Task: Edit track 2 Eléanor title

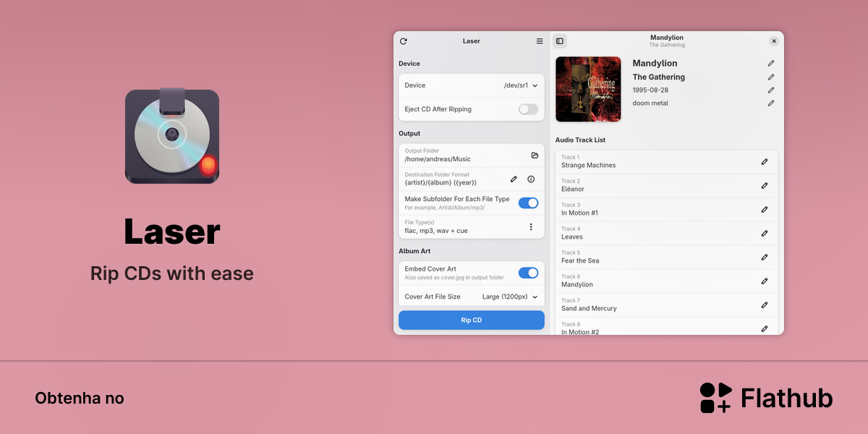Action: [765, 186]
